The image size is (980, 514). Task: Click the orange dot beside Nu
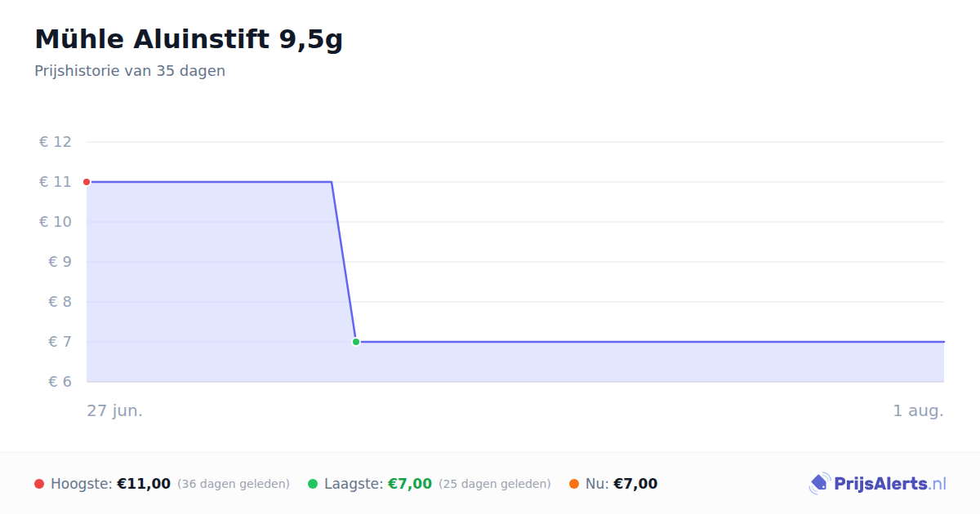pos(574,484)
